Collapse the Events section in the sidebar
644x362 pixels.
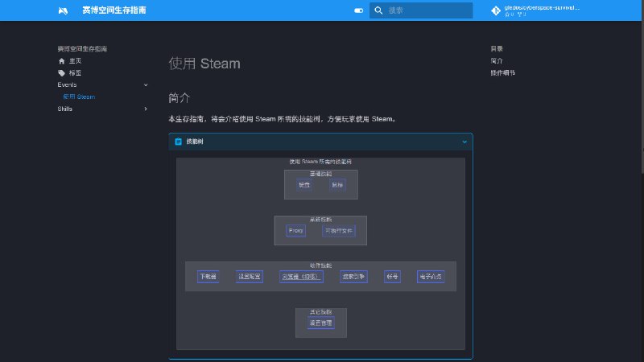point(146,85)
